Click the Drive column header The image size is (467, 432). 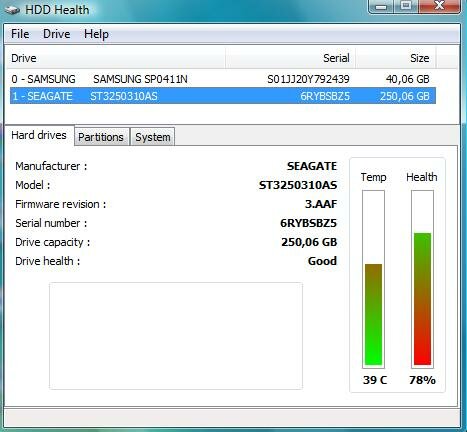pos(116,58)
